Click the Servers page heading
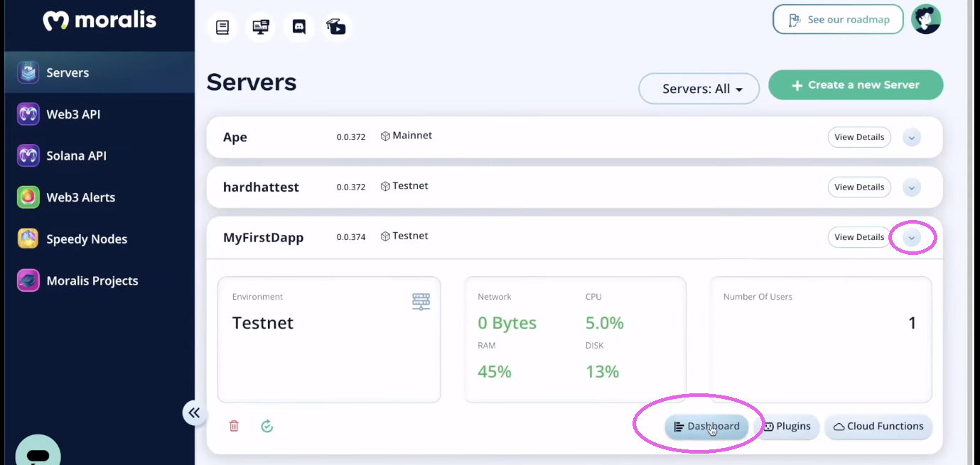The height and width of the screenshot is (465, 980). coord(252,82)
